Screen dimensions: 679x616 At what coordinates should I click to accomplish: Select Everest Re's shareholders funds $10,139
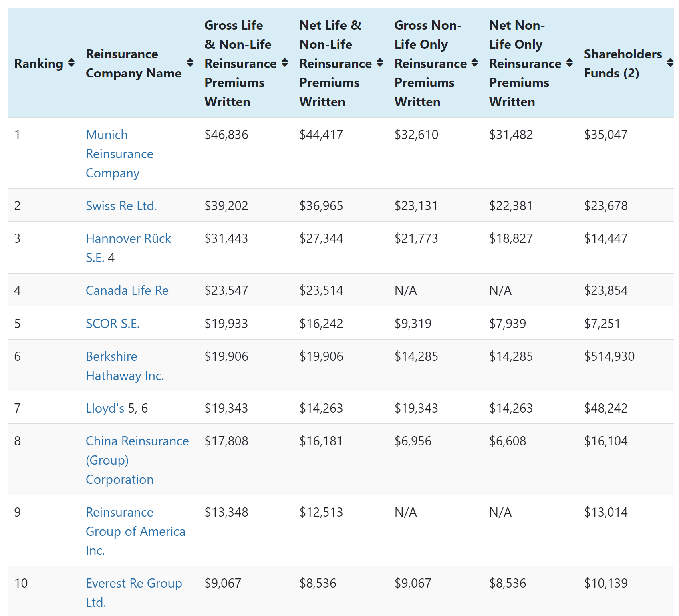tap(606, 583)
